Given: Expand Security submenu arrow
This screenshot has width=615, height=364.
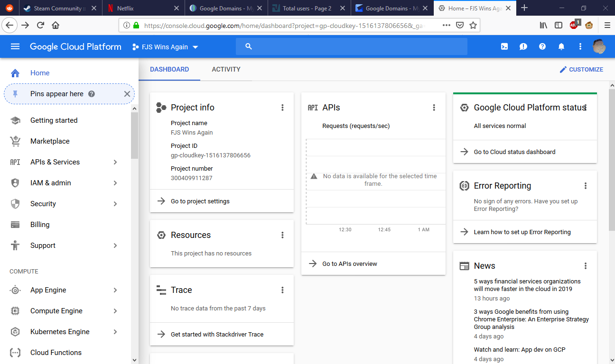Looking at the screenshot, I should [x=115, y=204].
